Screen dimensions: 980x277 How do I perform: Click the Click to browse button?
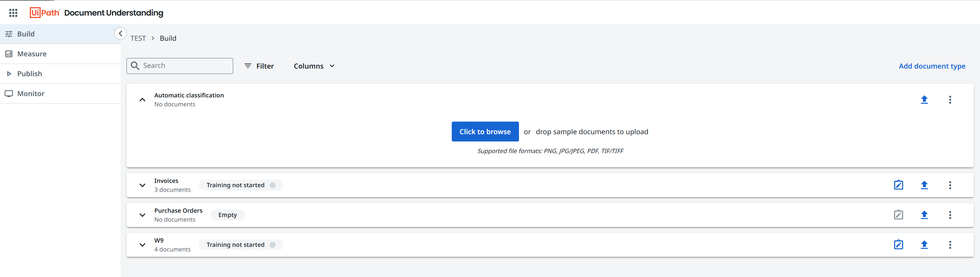click(485, 132)
